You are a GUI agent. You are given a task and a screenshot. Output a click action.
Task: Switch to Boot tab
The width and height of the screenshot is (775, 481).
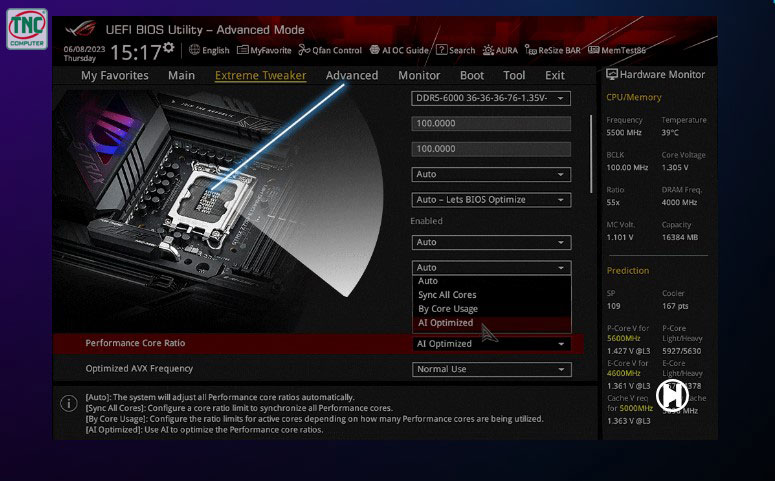click(472, 76)
